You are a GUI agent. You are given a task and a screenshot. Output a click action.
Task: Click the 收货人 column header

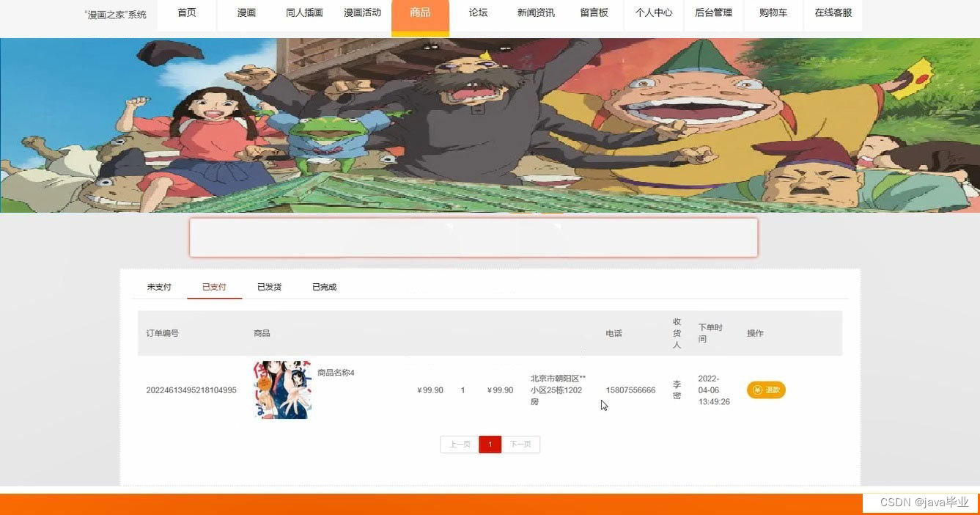677,333
